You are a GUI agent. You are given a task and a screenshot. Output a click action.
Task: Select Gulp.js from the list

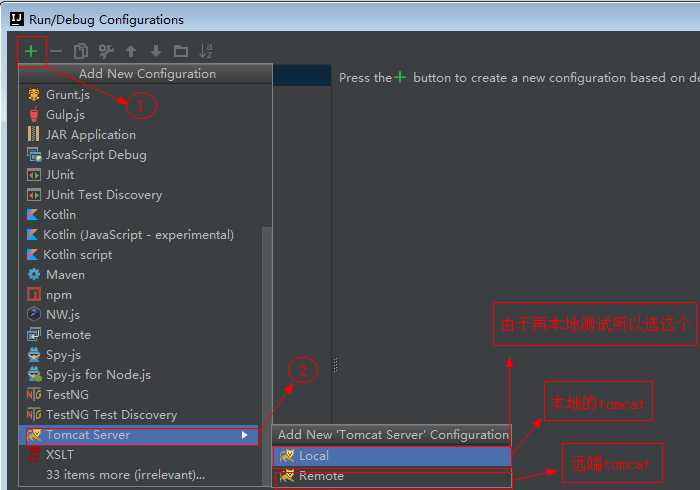pos(140,115)
